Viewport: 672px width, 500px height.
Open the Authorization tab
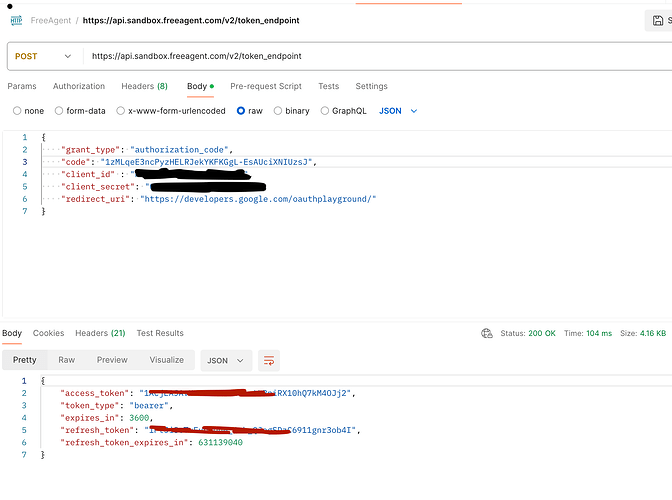point(79,86)
